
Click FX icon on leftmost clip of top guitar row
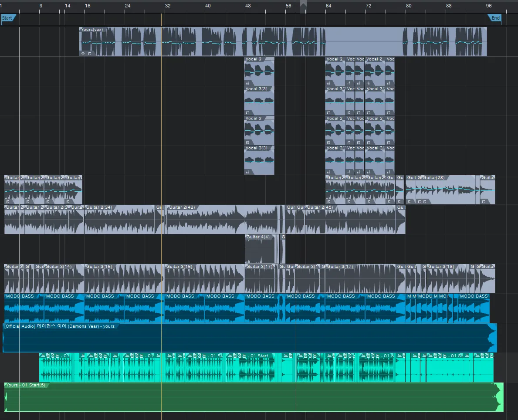[7, 202]
